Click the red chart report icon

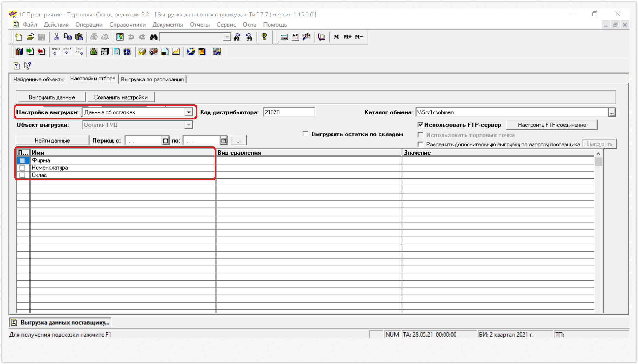click(x=176, y=51)
